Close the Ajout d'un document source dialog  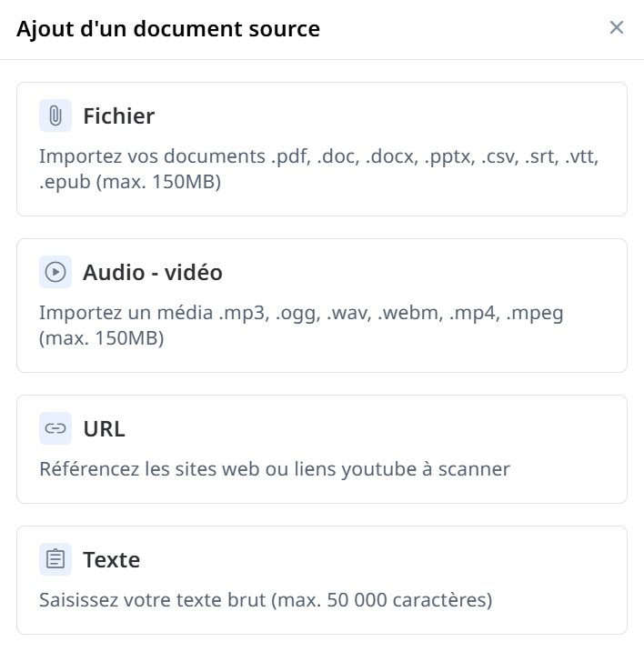617,28
